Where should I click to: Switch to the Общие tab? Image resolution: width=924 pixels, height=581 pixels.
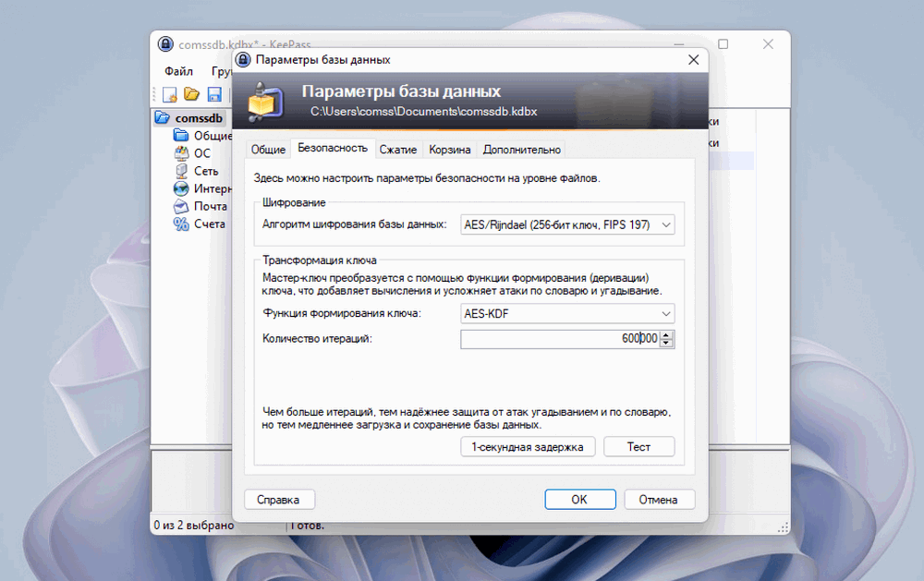pos(268,150)
